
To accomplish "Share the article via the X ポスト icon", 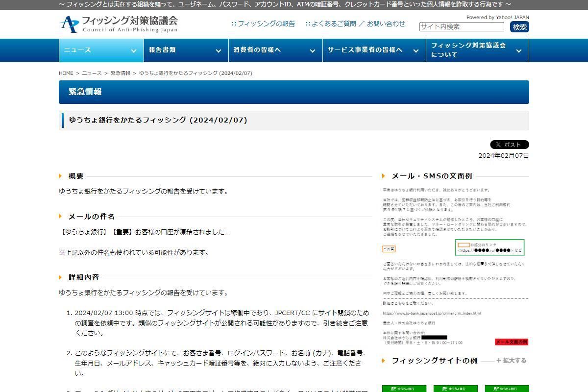I will 509,144.
